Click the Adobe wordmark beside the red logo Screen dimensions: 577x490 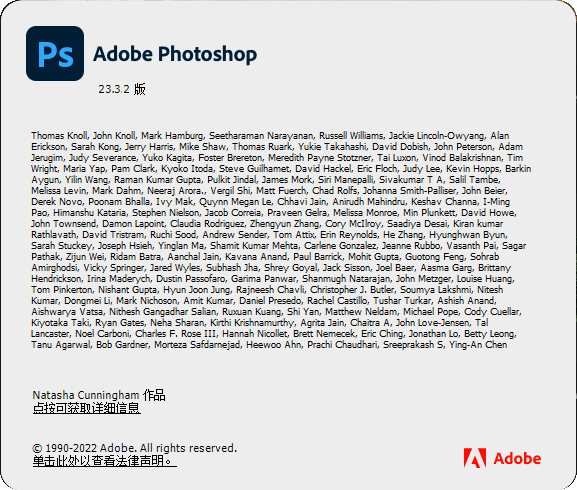click(517, 458)
